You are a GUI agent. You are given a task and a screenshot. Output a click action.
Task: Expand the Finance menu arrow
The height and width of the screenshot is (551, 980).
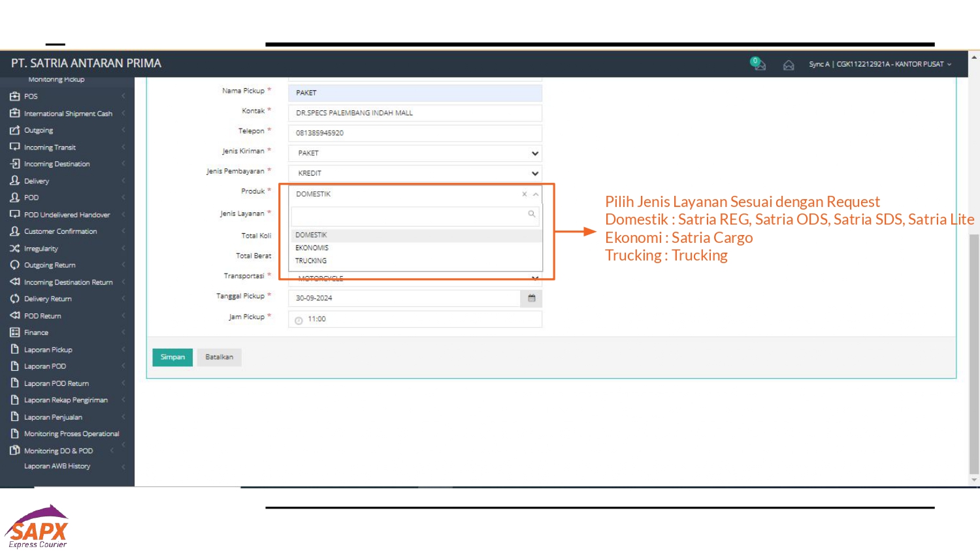coord(123,332)
